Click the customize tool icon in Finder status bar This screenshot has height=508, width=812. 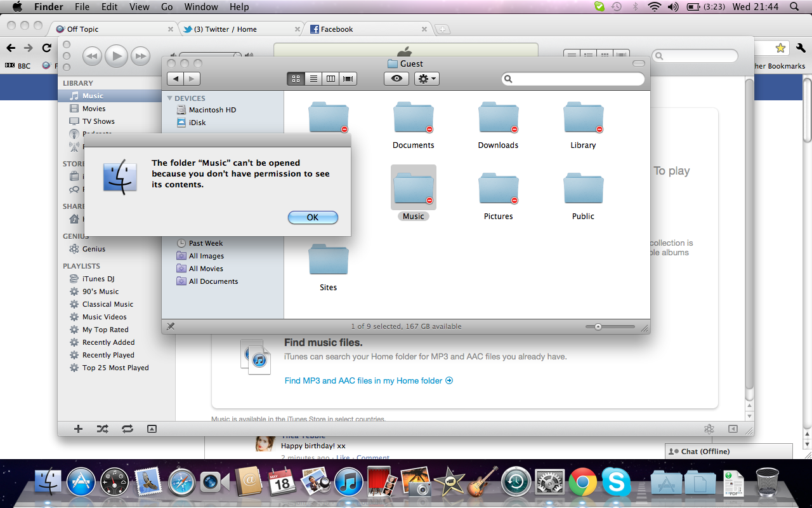tap(171, 326)
